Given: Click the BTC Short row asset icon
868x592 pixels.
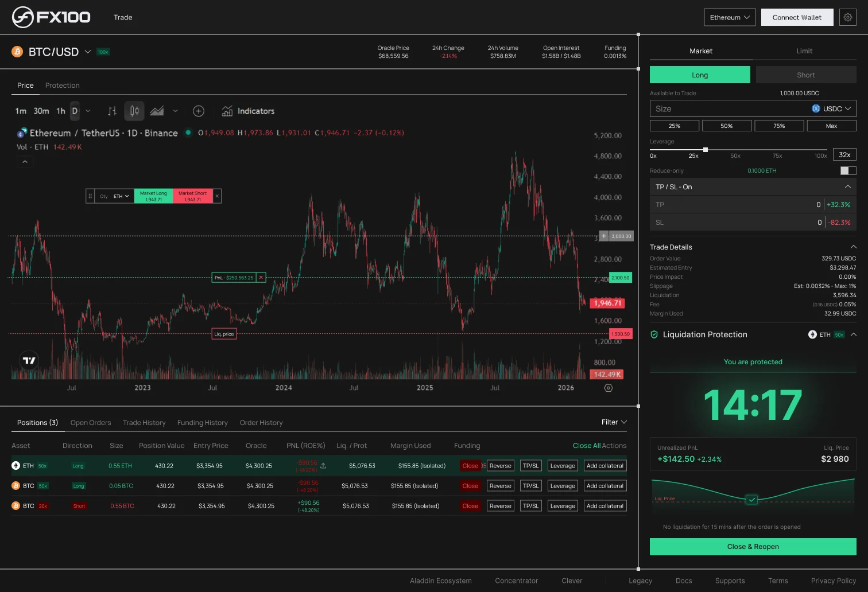Looking at the screenshot, I should click(x=15, y=505).
